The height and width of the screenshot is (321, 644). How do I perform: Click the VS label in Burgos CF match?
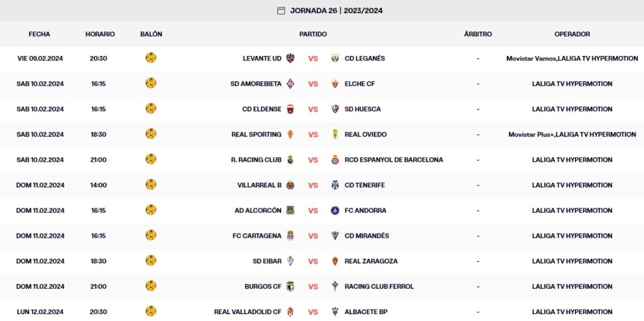313,286
